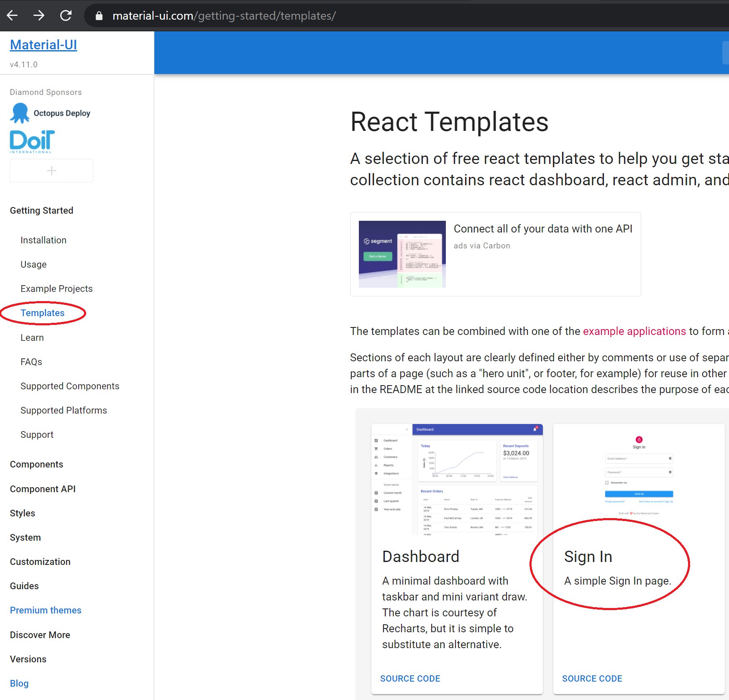The height and width of the screenshot is (700, 729).
Task: Expand the Component API sidebar section
Action: pyautogui.click(x=43, y=489)
